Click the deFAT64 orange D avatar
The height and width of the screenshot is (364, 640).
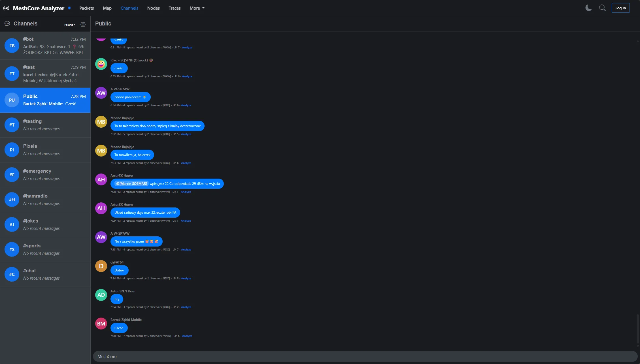tap(101, 266)
